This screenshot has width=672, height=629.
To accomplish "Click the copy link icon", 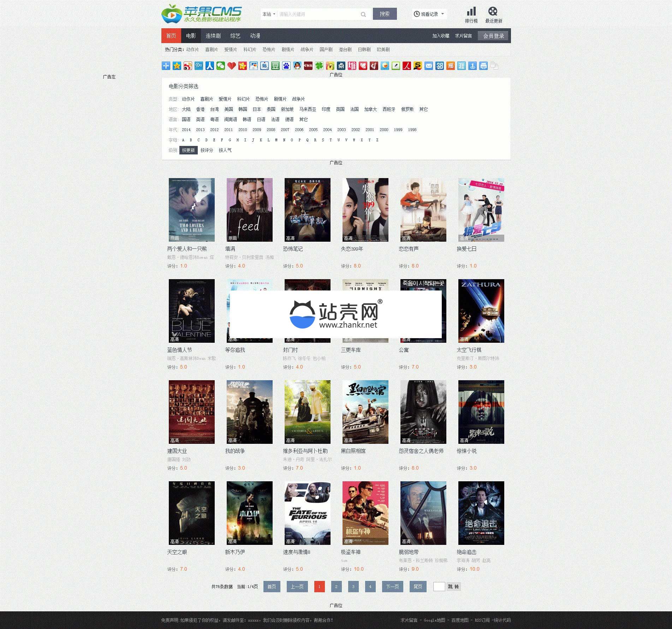I will pyautogui.click(x=494, y=66).
